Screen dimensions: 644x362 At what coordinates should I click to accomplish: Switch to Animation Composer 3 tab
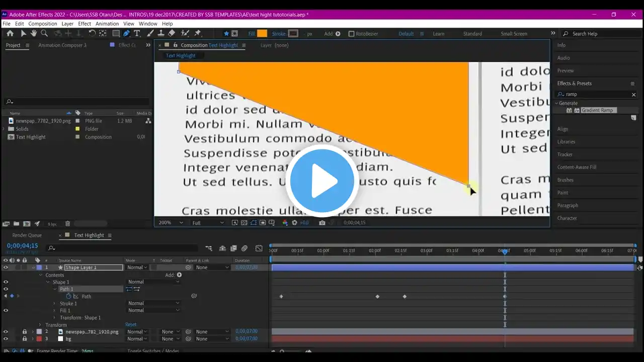pos(62,45)
